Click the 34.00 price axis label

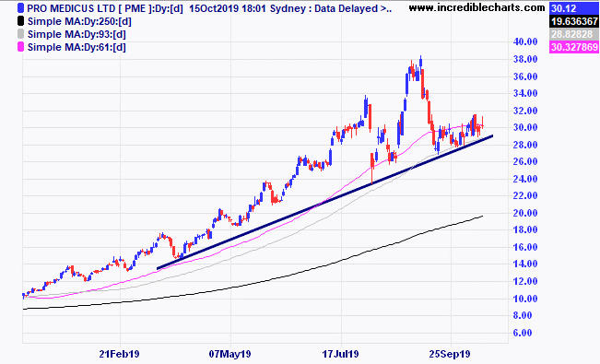coord(525,93)
